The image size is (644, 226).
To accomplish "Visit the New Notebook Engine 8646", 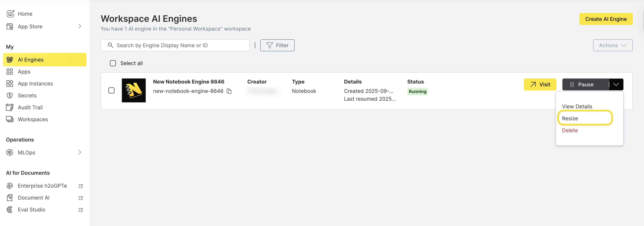I will point(540,84).
